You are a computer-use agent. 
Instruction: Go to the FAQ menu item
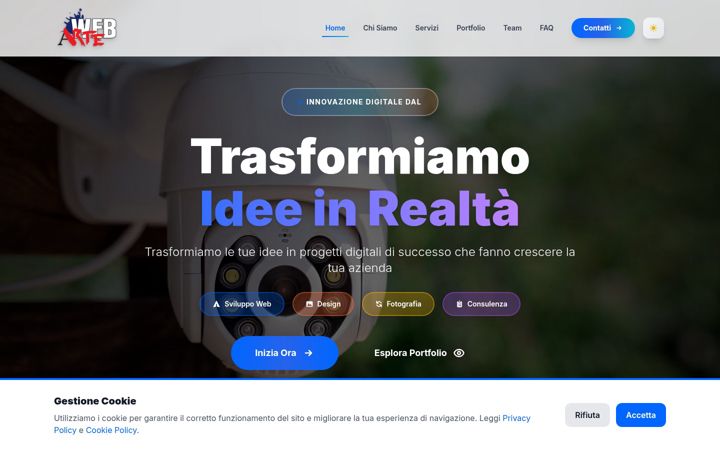546,28
